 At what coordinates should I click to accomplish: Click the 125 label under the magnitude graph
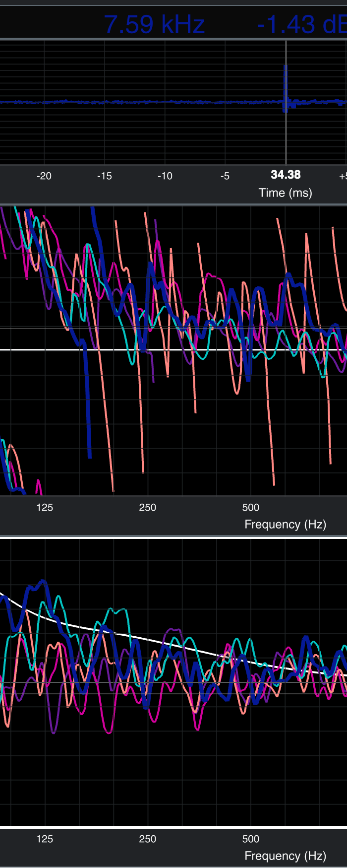tap(45, 839)
